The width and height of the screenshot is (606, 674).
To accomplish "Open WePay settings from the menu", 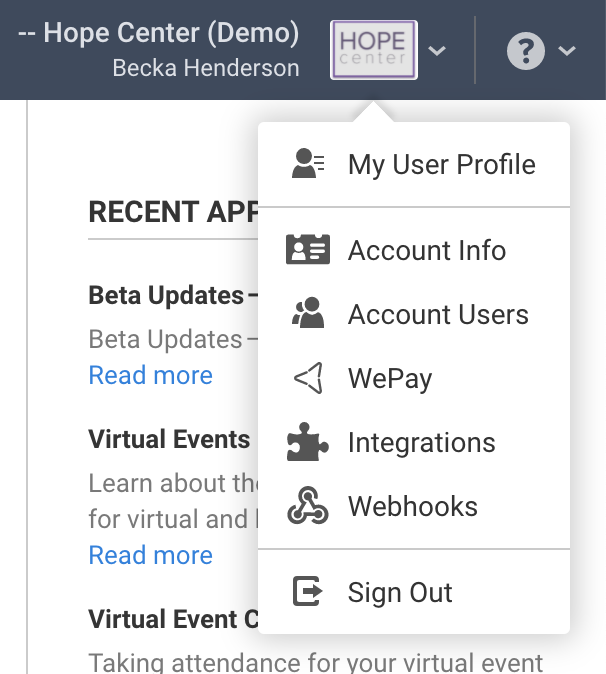I will (390, 378).
